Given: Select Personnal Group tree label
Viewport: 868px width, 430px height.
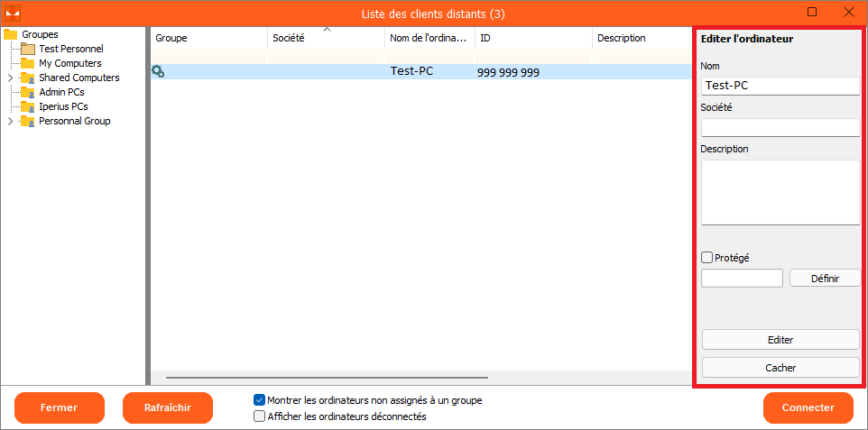Looking at the screenshot, I should [75, 121].
